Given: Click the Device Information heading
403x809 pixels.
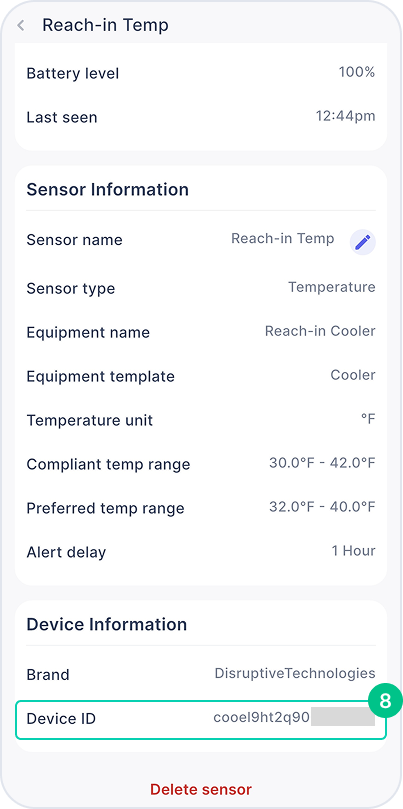Looking at the screenshot, I should (x=106, y=624).
